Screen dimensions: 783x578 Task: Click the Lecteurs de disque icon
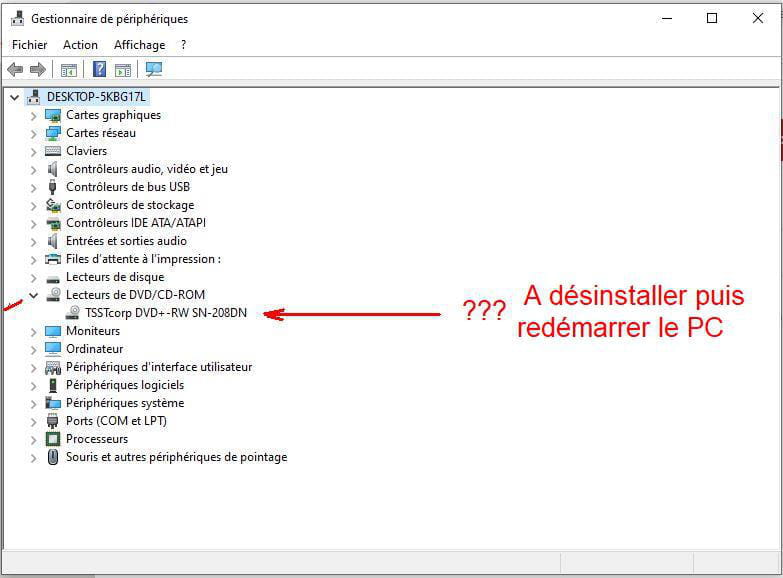(52, 278)
